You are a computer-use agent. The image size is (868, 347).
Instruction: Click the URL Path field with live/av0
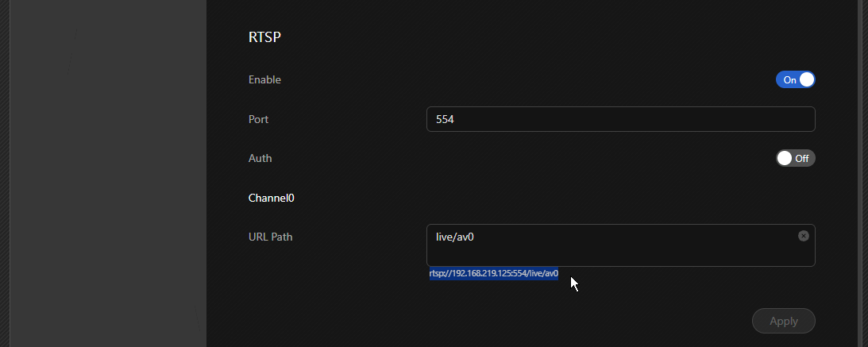coord(620,245)
